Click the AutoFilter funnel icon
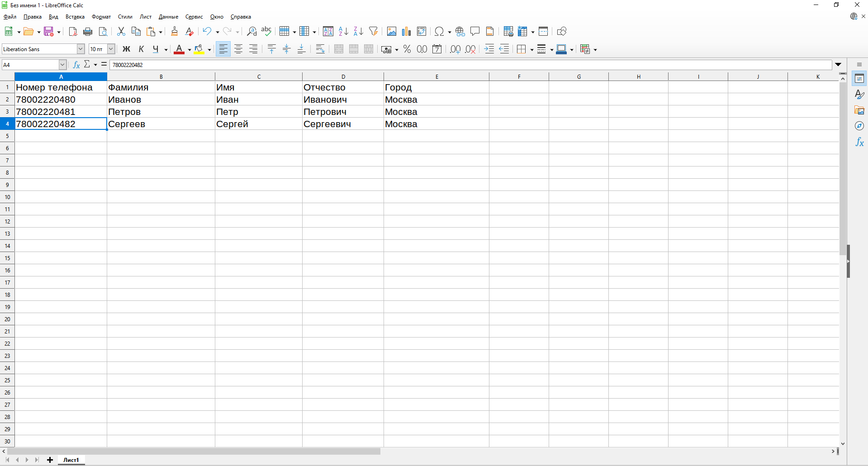The width and height of the screenshot is (868, 466). (373, 31)
